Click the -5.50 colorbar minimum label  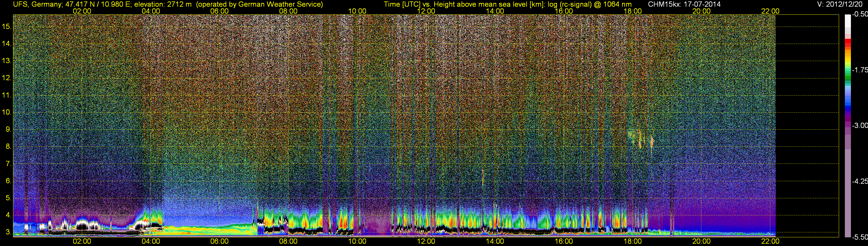860,237
